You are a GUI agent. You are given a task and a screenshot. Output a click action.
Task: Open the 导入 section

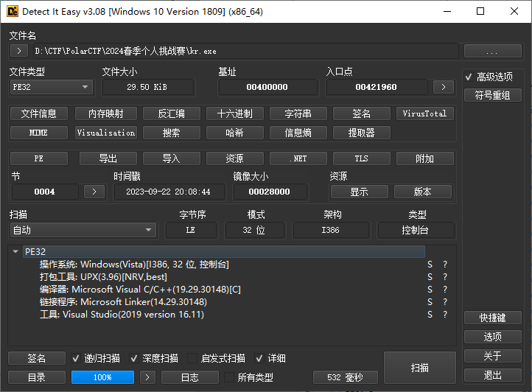[x=172, y=158]
